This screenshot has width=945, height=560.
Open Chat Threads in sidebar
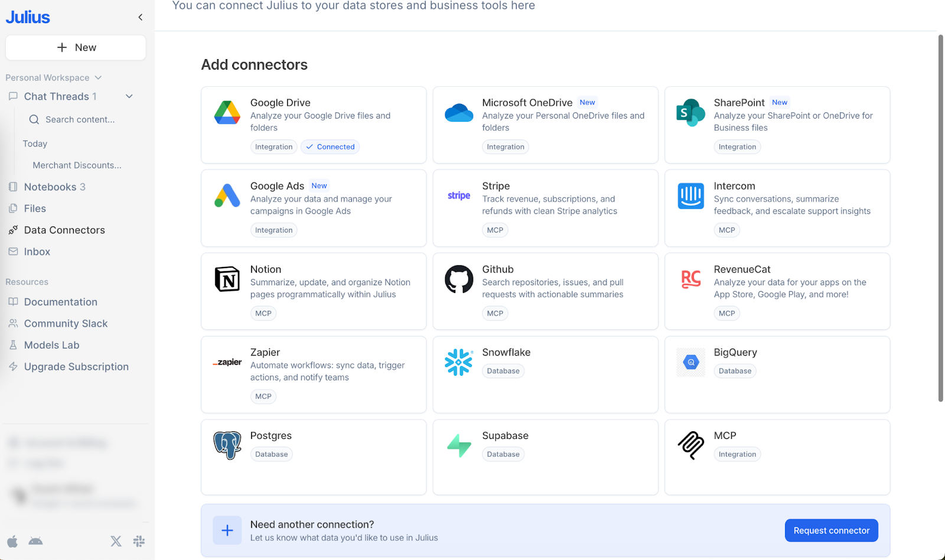tap(60, 96)
